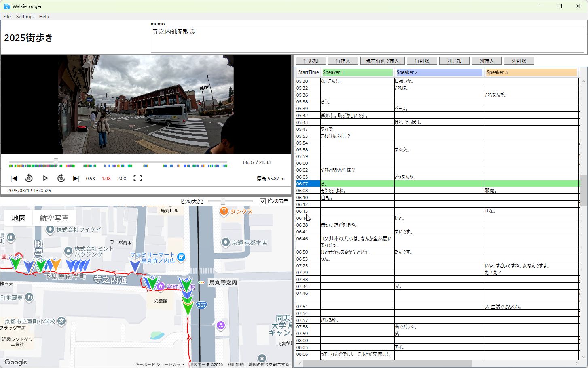The image size is (588, 368).
Task: Adjust the ピンの大きさ slider
Action: point(222,201)
